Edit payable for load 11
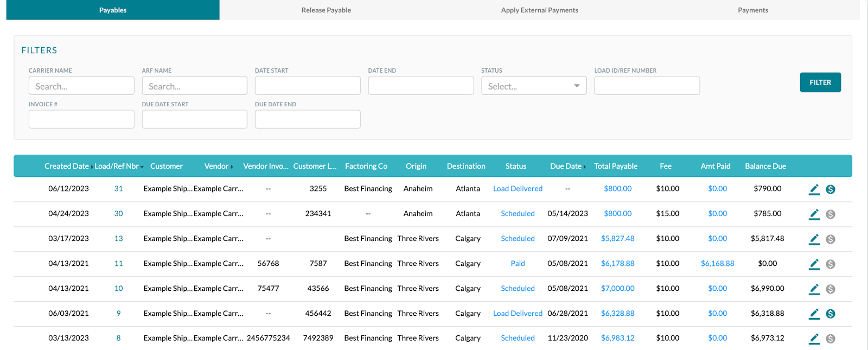This screenshot has height=350, width=868. click(x=814, y=264)
